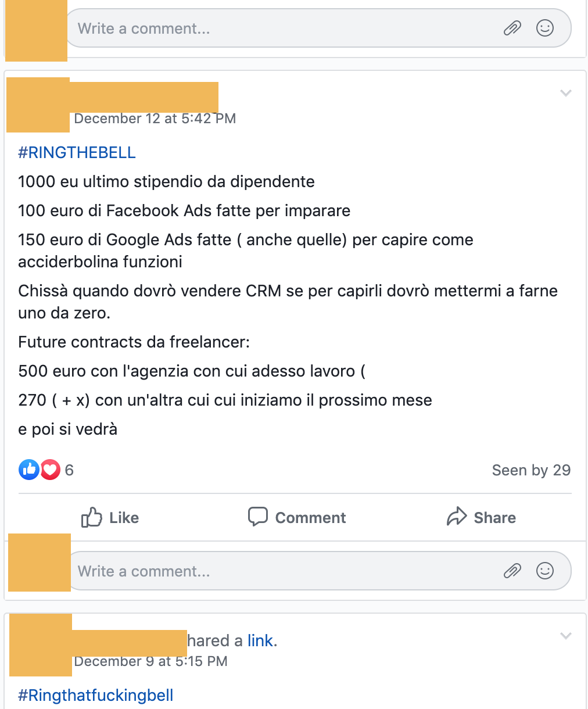
Task: Like the #RINGTHEBELL post
Action: click(110, 517)
